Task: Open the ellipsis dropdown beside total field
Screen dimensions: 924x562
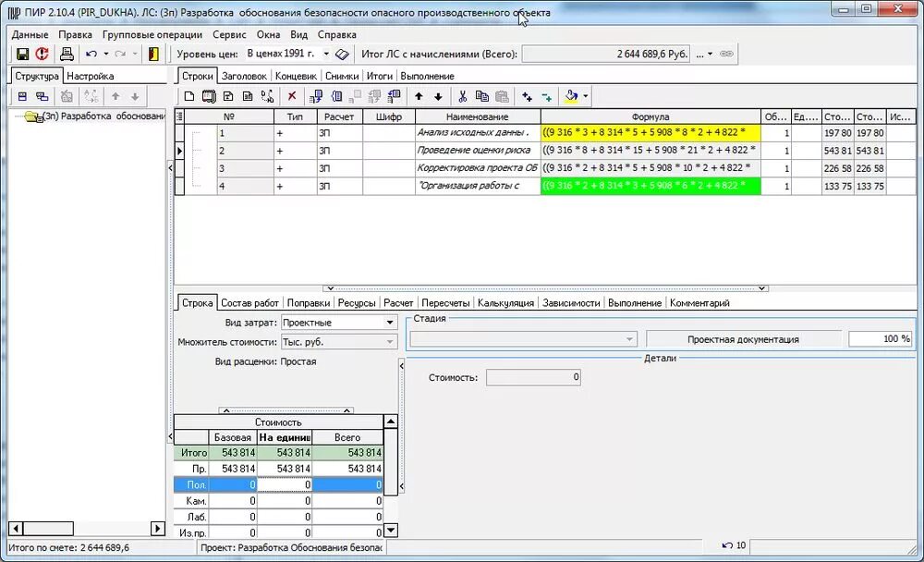Action: point(704,54)
